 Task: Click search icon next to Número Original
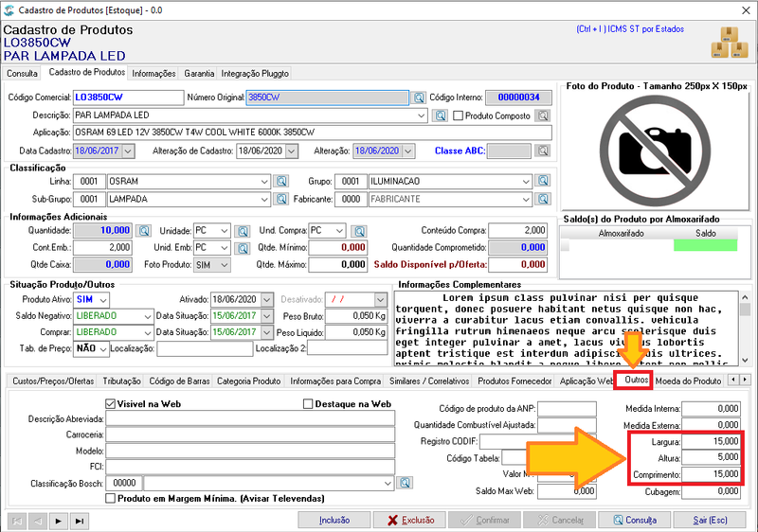(x=419, y=98)
